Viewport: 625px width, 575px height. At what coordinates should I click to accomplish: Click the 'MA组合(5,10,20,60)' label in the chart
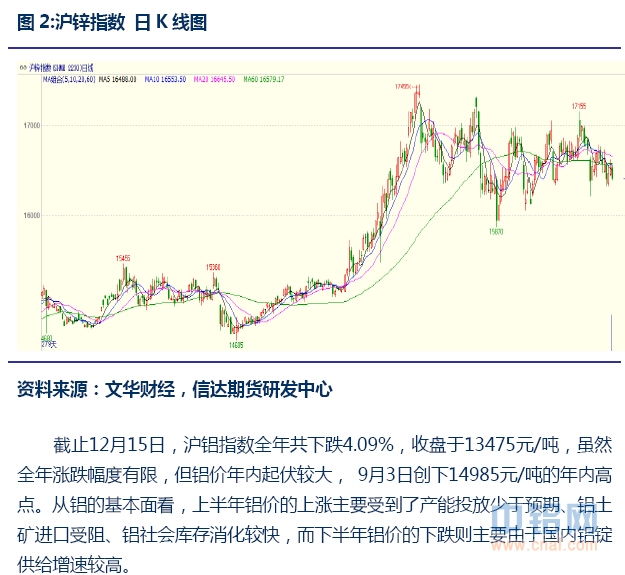click(69, 79)
